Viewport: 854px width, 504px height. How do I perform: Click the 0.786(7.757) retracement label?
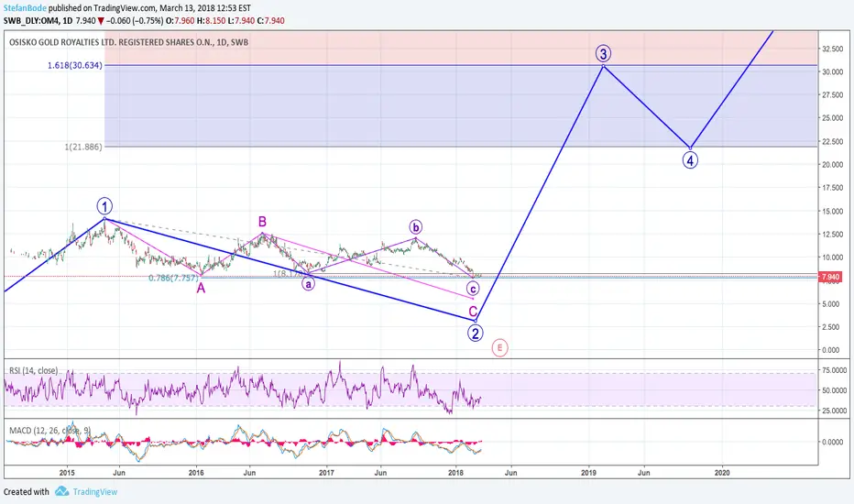pos(174,278)
